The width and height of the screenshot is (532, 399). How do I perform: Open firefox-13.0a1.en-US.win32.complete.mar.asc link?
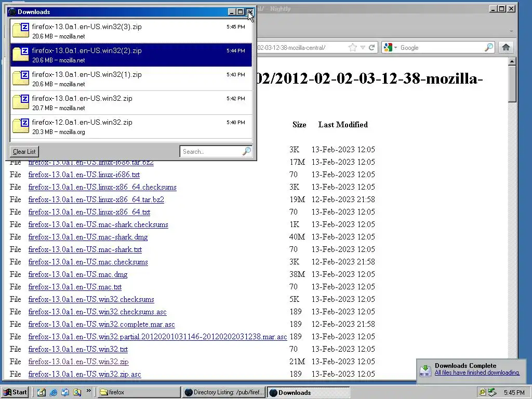click(101, 324)
